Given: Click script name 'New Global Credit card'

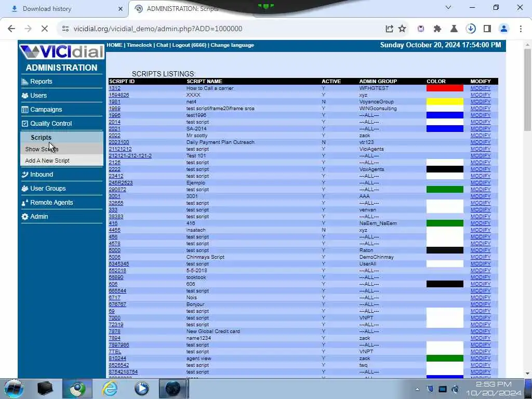Looking at the screenshot, I should pos(213,331).
